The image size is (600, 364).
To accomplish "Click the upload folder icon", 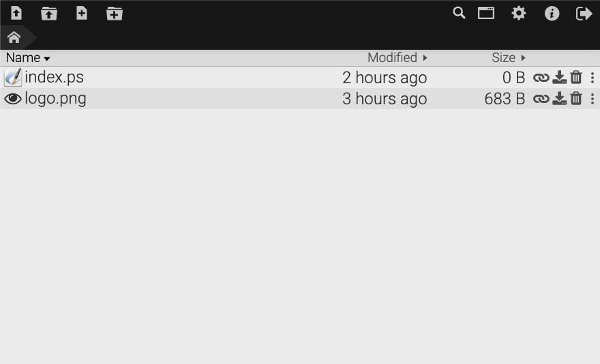I will (48, 13).
